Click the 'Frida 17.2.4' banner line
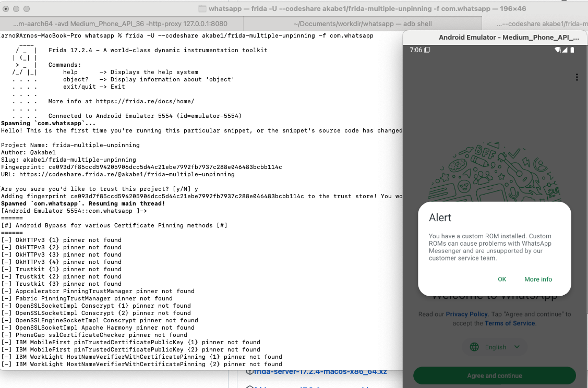Screen dimensions: 588x388 (158, 50)
